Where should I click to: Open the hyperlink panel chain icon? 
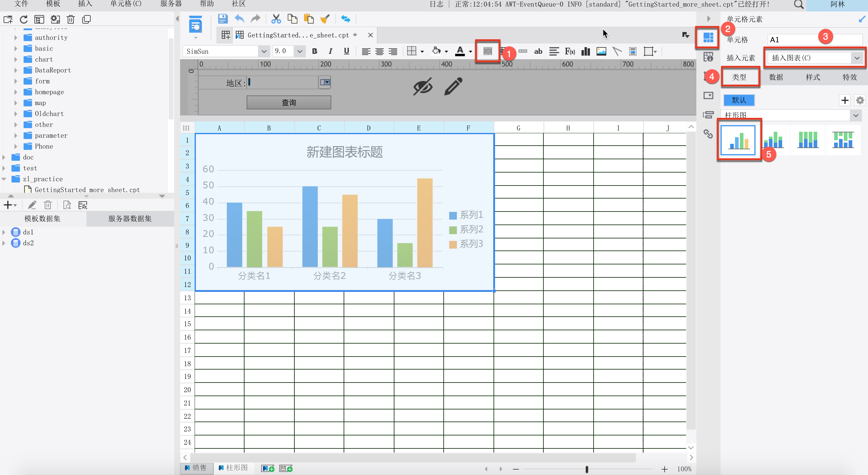click(708, 134)
